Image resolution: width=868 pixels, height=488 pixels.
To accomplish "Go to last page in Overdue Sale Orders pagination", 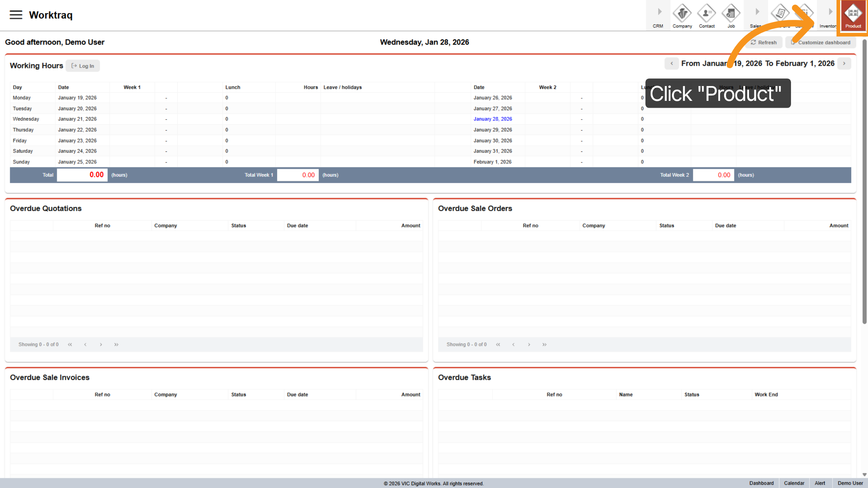I will click(x=544, y=344).
